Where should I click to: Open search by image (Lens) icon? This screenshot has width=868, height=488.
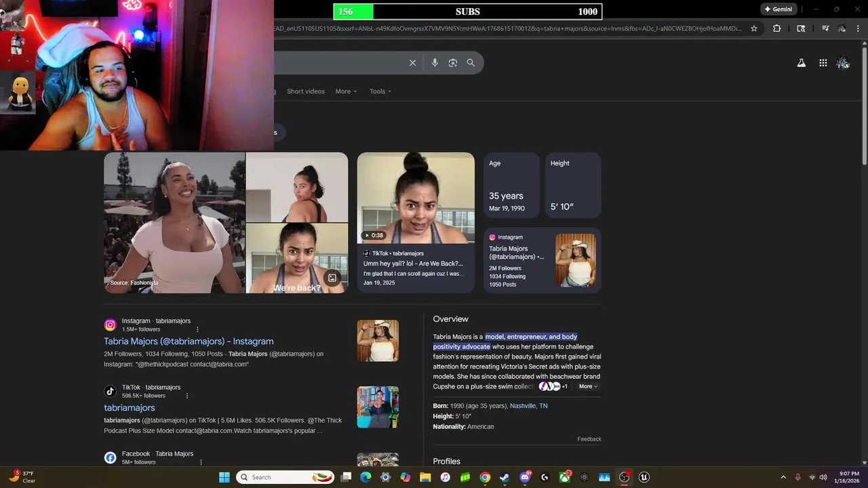(453, 63)
